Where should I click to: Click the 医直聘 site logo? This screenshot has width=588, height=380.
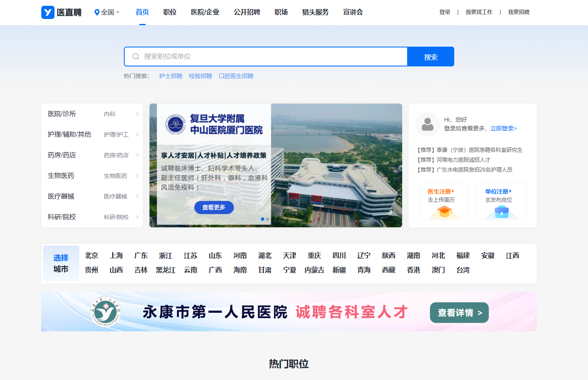pos(61,12)
